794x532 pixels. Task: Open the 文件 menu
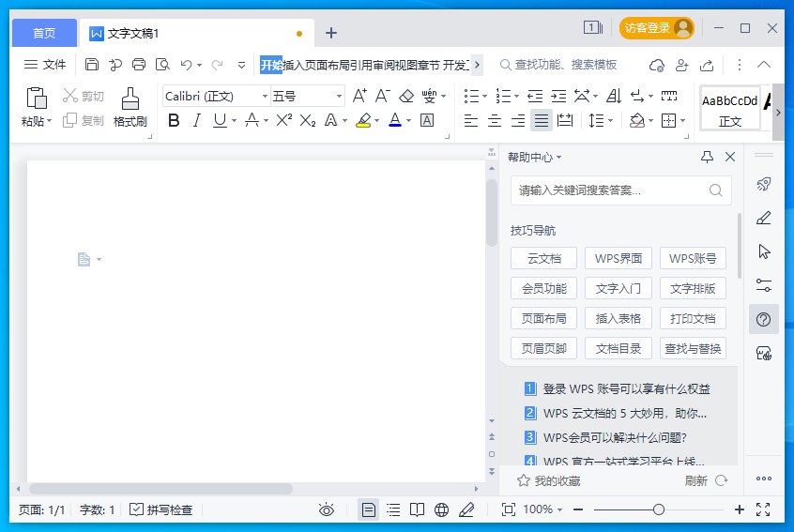tap(45, 65)
